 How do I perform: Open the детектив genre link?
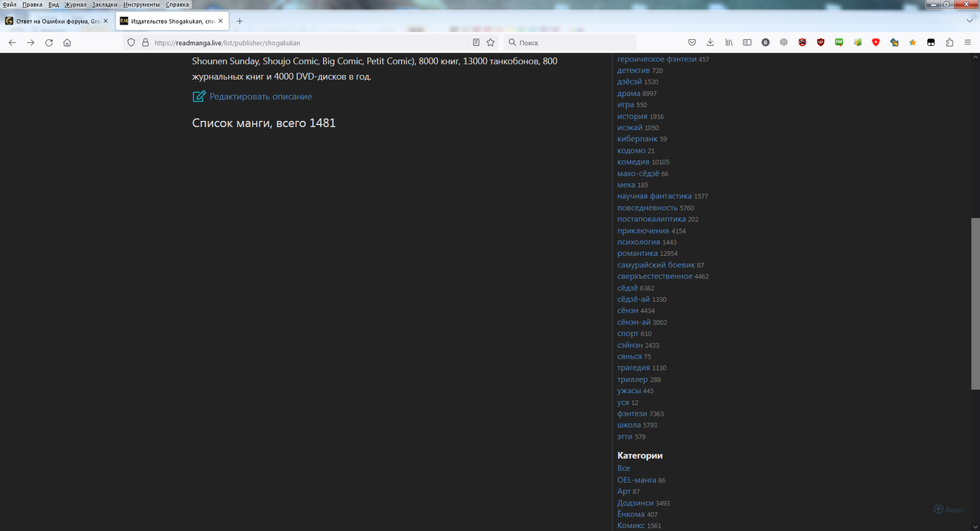tap(633, 70)
